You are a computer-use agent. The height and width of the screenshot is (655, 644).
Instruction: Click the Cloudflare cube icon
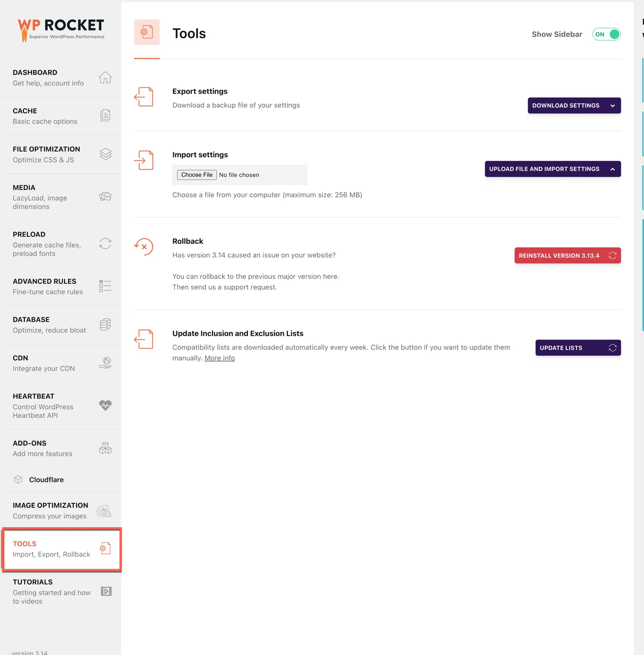[18, 479]
